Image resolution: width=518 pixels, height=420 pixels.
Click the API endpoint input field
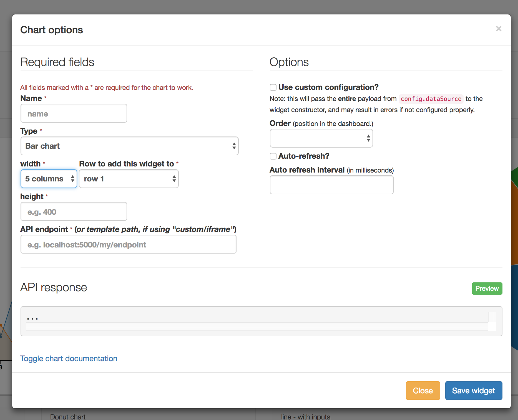click(x=129, y=244)
